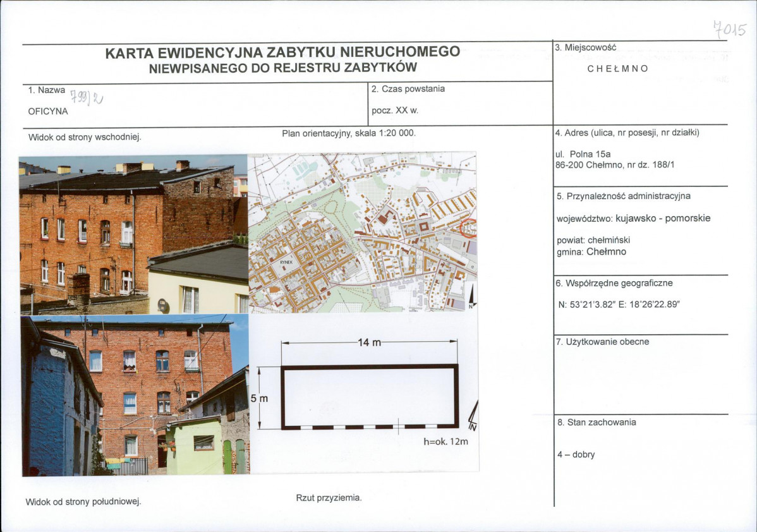Screen dimensions: 757x532
Task: Click the north arrow on the orientation map
Action: 472,296
